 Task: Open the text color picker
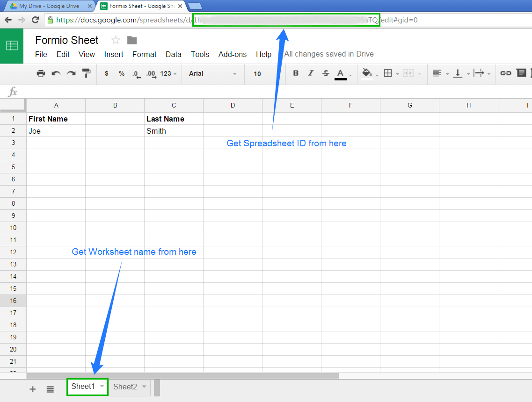point(341,74)
